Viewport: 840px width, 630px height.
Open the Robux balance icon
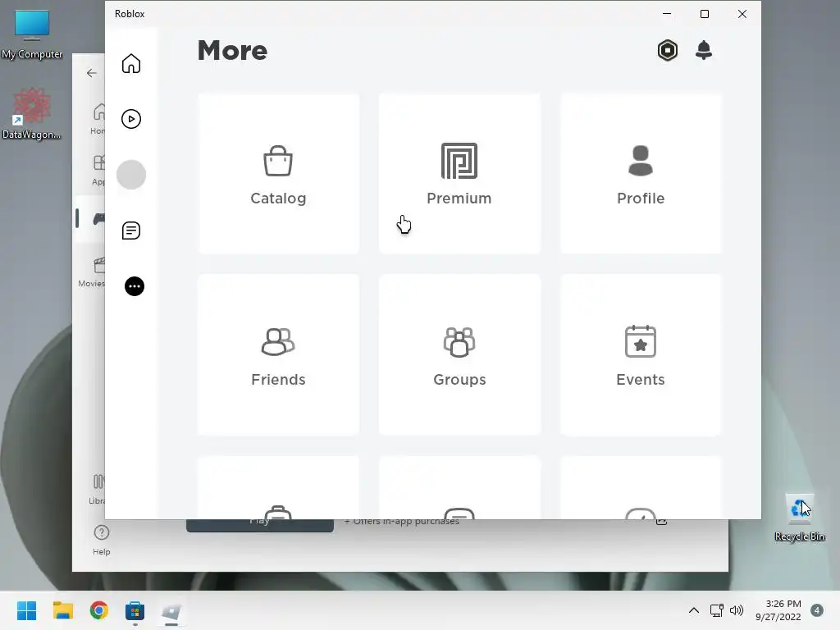click(667, 50)
